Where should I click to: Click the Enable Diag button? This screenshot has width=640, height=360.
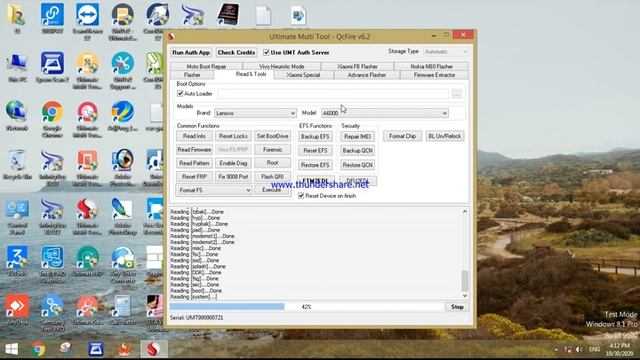coord(233,163)
